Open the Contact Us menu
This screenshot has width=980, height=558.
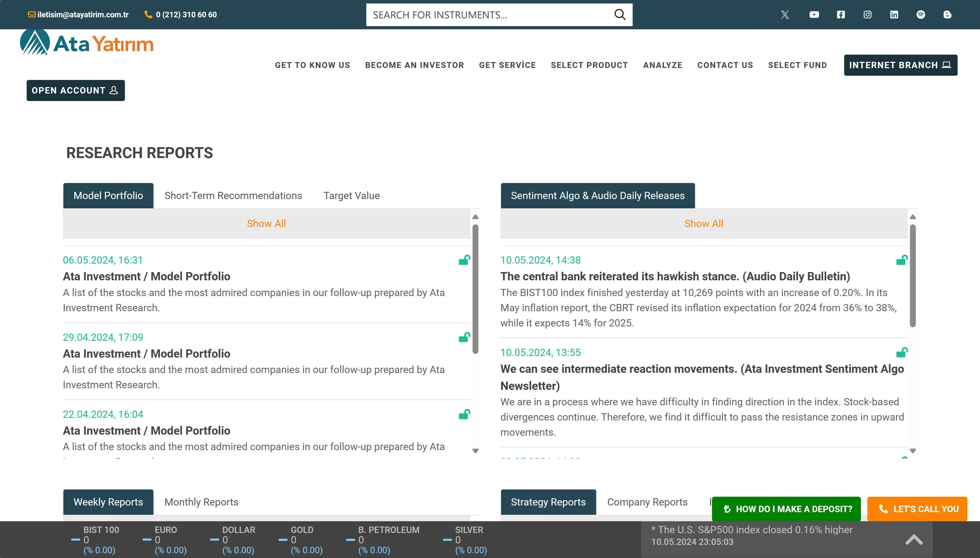(725, 65)
